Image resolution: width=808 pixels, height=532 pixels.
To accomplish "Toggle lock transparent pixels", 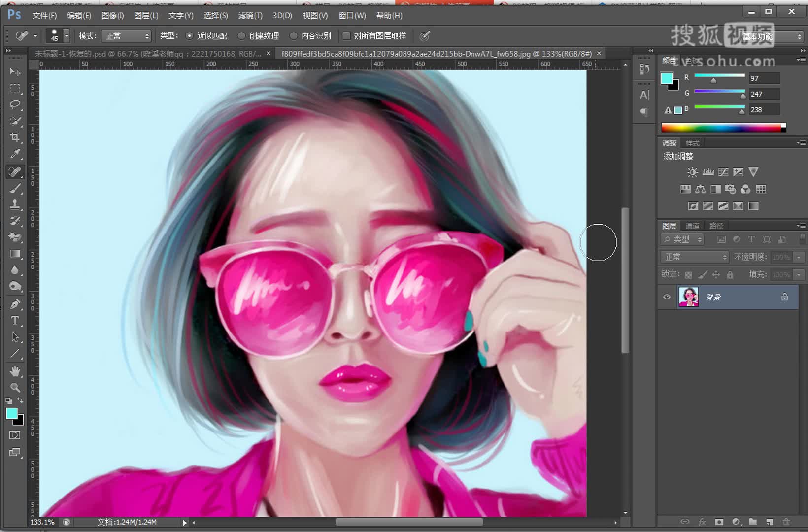I will tap(688, 275).
